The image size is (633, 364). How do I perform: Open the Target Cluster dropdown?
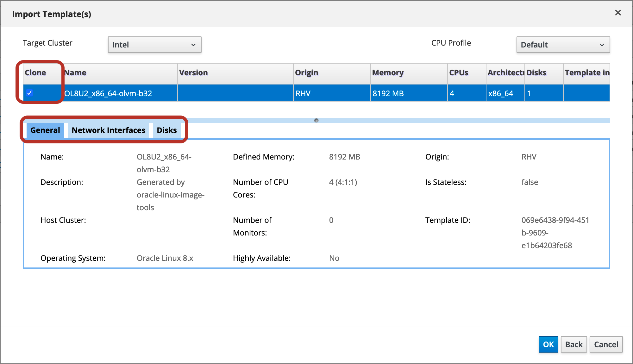pyautogui.click(x=154, y=45)
